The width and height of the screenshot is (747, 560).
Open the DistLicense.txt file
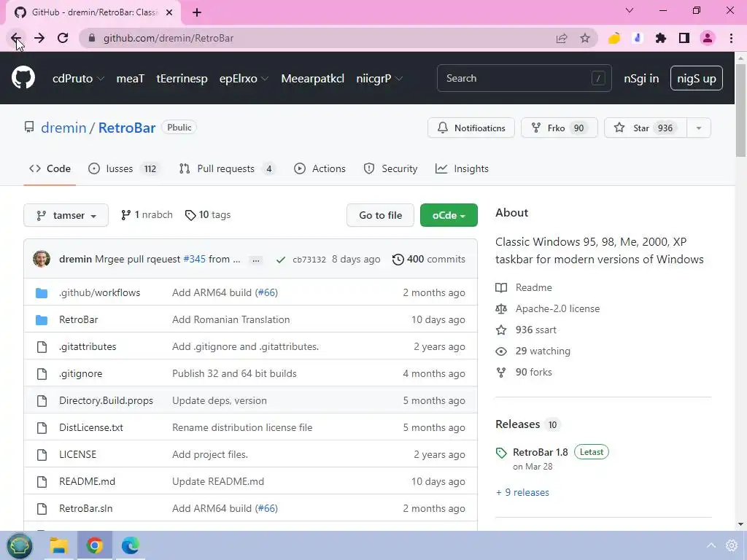[x=91, y=427]
